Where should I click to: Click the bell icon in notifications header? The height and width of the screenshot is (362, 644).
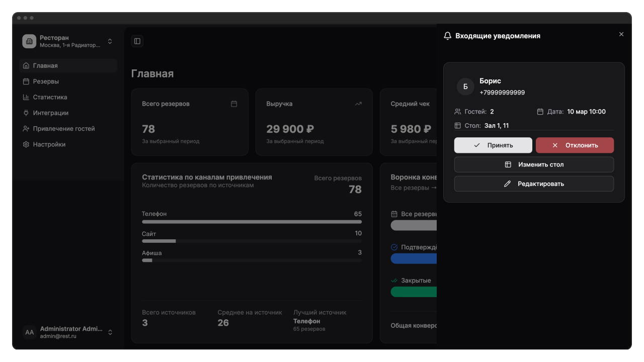tap(447, 36)
